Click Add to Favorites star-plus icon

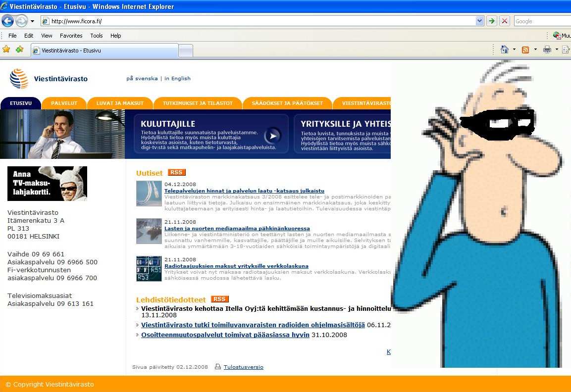[x=19, y=49]
